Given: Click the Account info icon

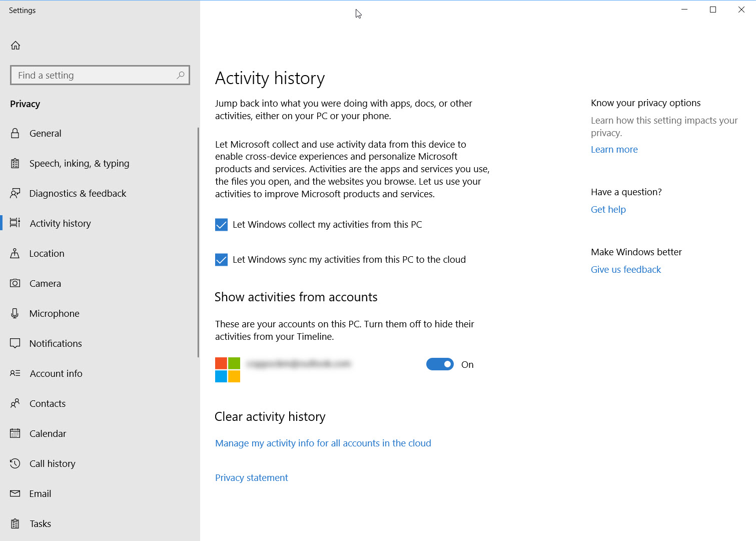Looking at the screenshot, I should (x=15, y=373).
